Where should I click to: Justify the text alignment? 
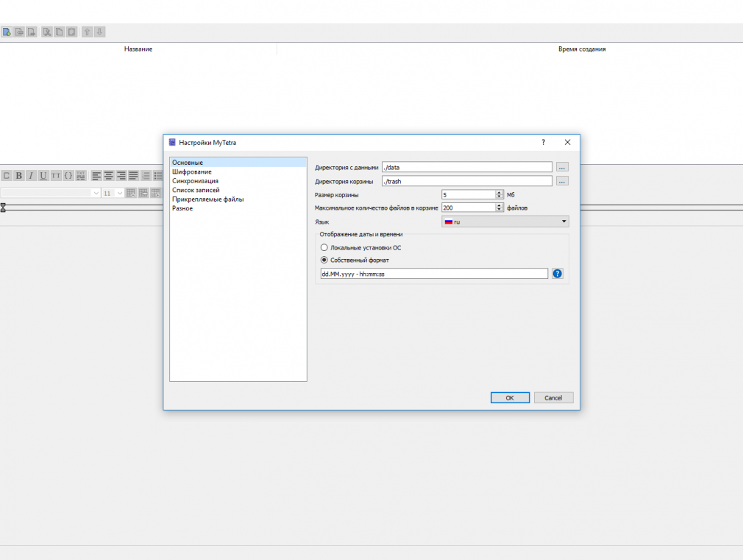[x=133, y=175]
